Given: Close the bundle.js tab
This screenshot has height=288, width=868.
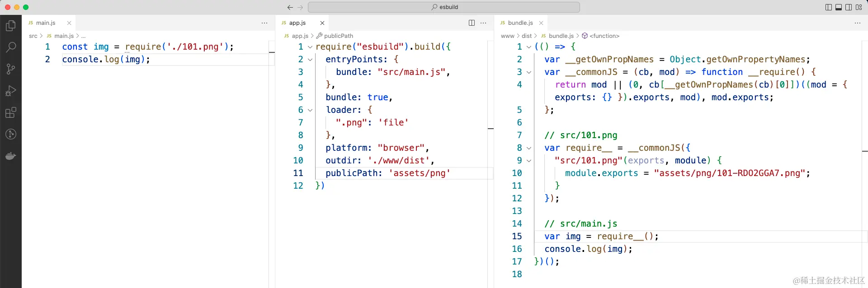Looking at the screenshot, I should click(541, 23).
